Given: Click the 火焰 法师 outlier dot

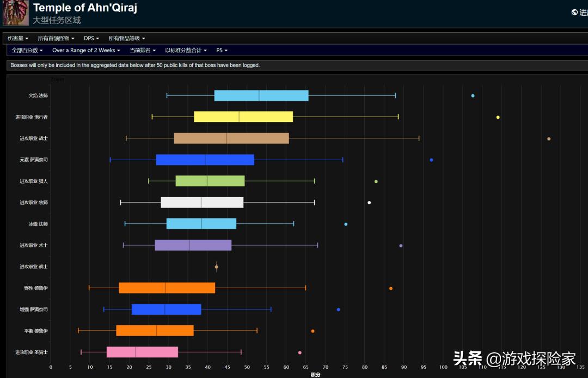Looking at the screenshot, I should [x=473, y=96].
